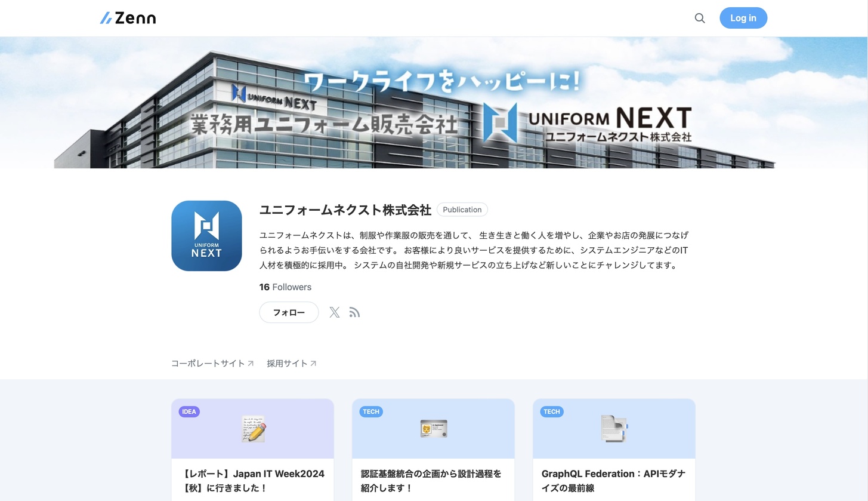868x501 pixels.
Task: Click the document emoji article icon
Action: [x=614, y=429]
